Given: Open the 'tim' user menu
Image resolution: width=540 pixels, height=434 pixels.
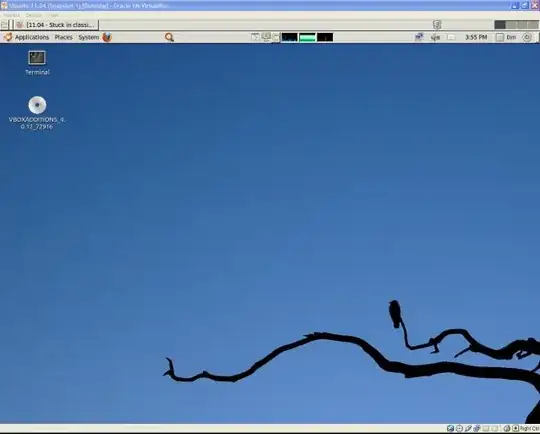Looking at the screenshot, I should [x=506, y=37].
